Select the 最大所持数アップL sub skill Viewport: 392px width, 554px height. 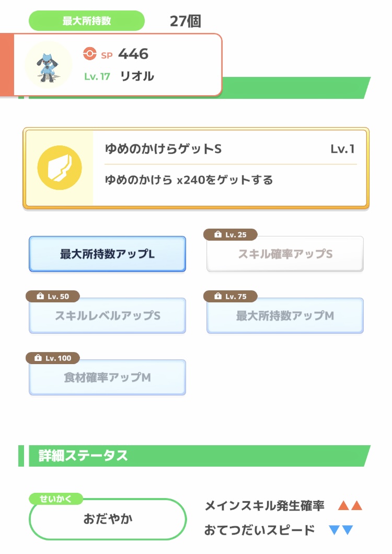coord(107,254)
